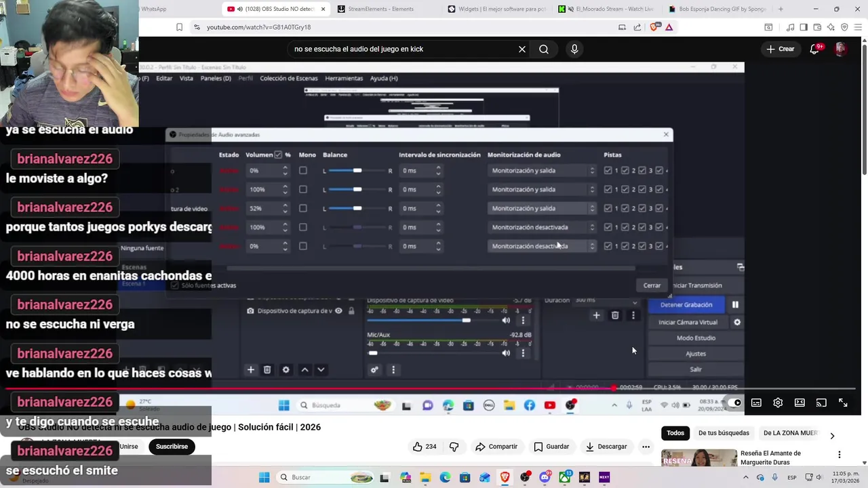Move source down with the down arrow
The width and height of the screenshot is (868, 488).
click(x=321, y=369)
